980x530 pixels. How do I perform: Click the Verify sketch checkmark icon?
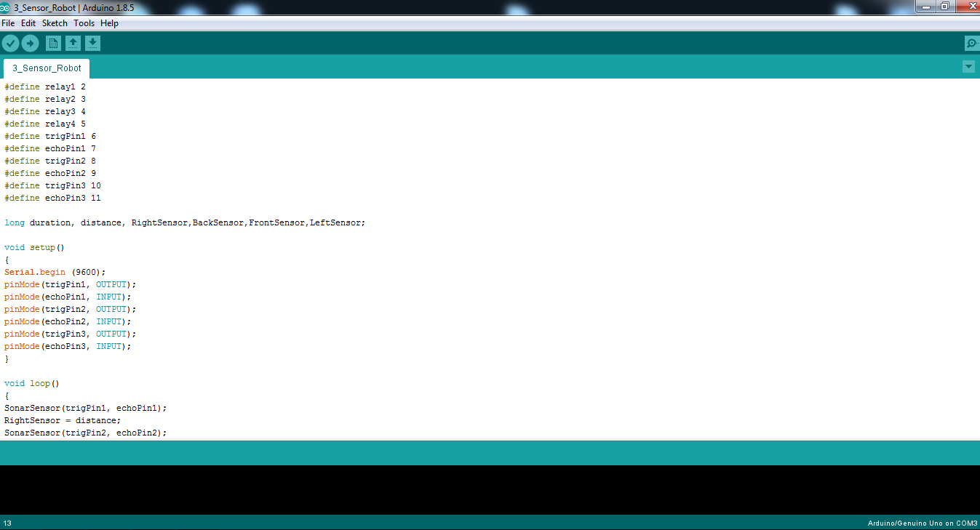click(10, 44)
